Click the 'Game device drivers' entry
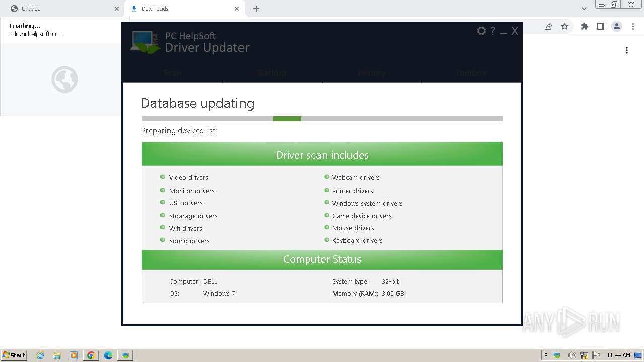Screen dimensions: 644x362 [362, 216]
